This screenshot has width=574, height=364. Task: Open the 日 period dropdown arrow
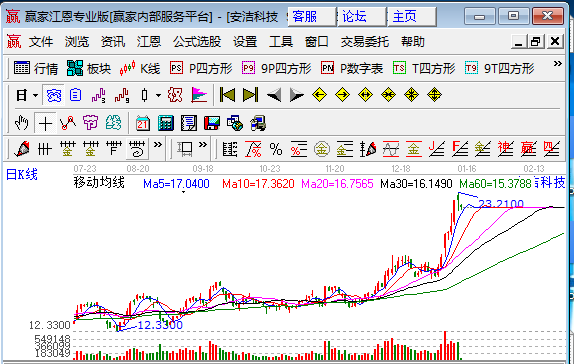click(x=36, y=96)
